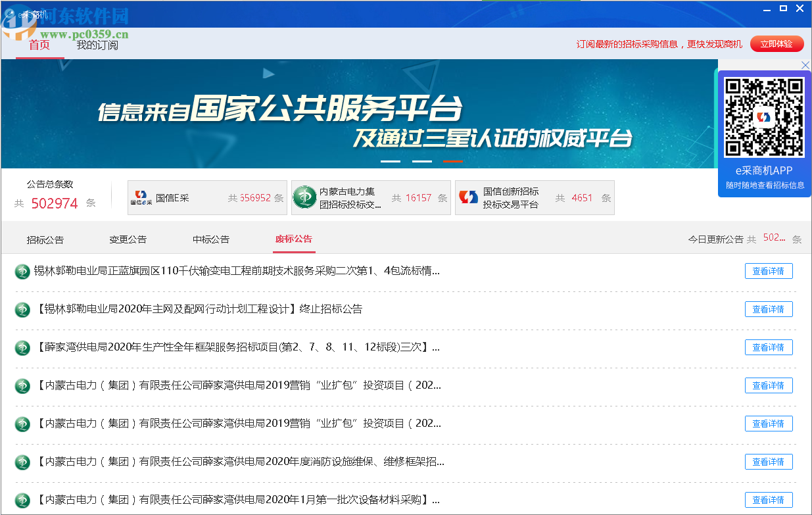This screenshot has width=812, height=515.
Task: Click green icon beside 第一批次设备材料采购 row
Action: pos(22,501)
